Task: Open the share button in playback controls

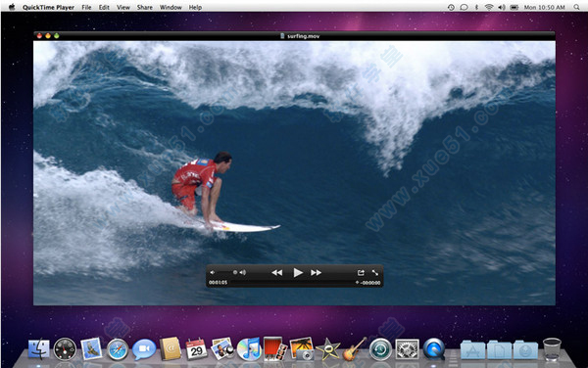Action: pos(361,272)
